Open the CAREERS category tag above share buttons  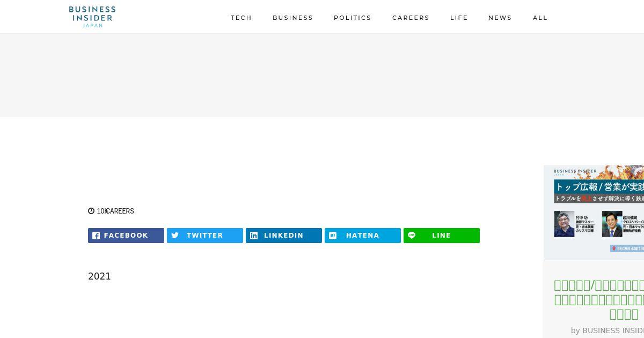click(x=121, y=211)
